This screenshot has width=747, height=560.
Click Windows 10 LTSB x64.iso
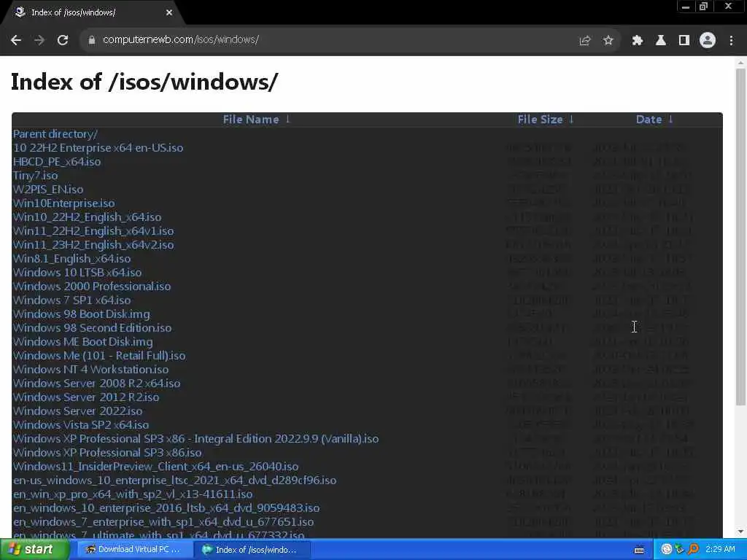coord(77,273)
